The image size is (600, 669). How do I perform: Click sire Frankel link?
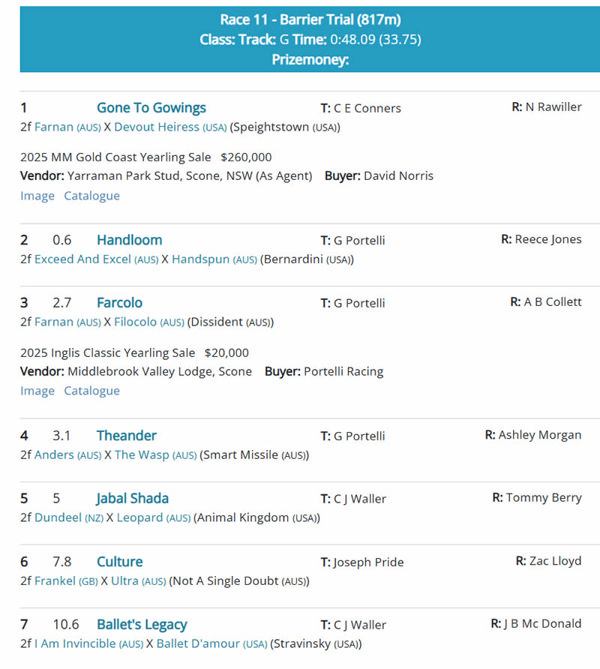pos(56,581)
